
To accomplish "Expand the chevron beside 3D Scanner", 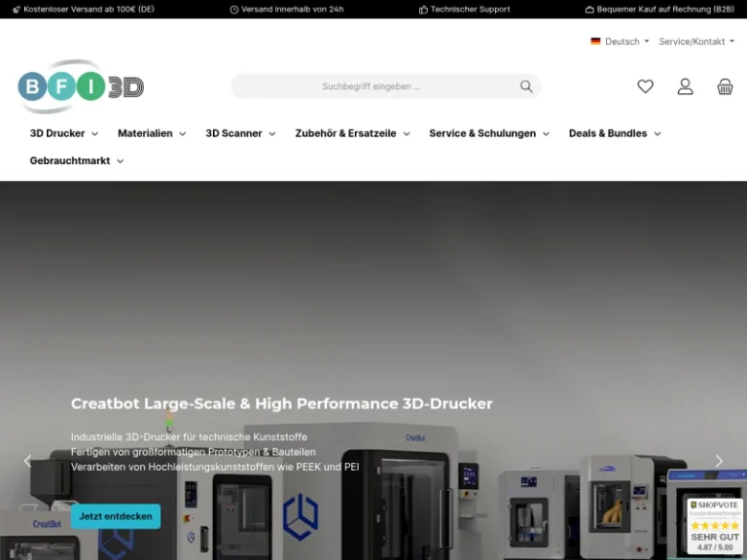I will (272, 134).
